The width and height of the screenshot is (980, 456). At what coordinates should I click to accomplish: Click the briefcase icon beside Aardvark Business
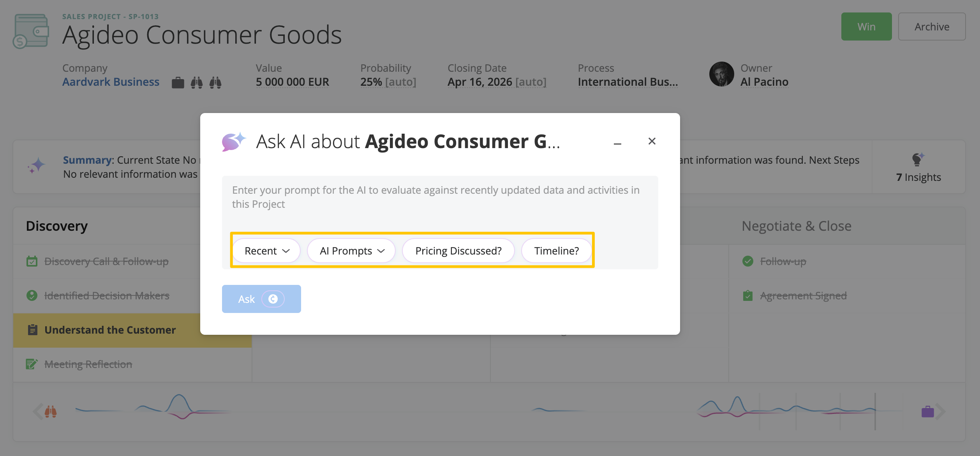(x=178, y=83)
